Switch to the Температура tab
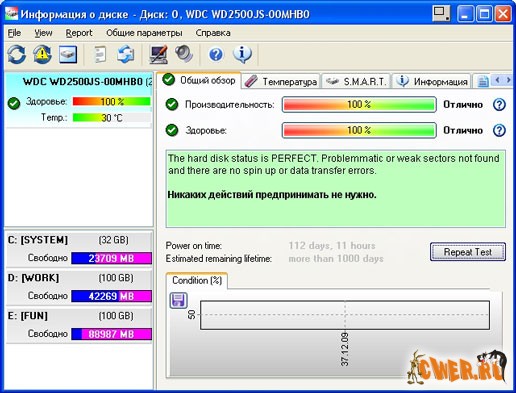The image size is (516, 393). tap(280, 82)
